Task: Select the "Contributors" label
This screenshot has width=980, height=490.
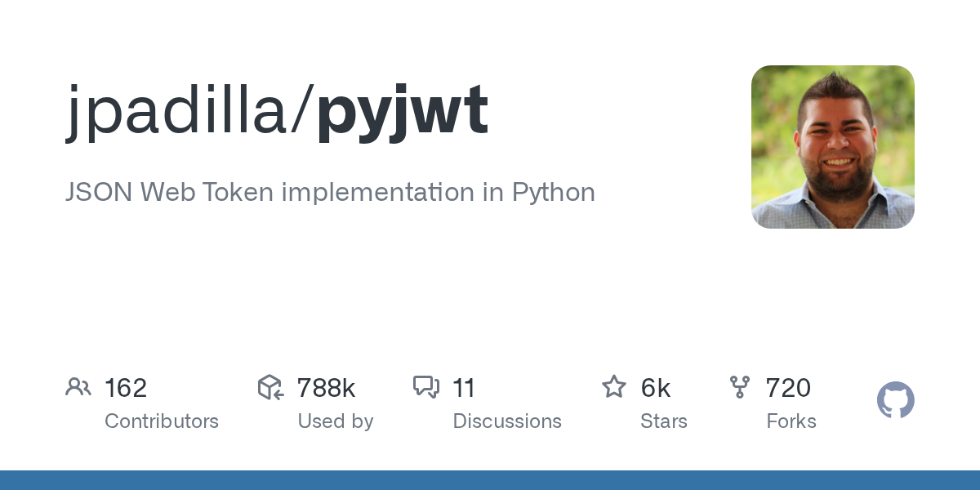Action: coord(162,421)
